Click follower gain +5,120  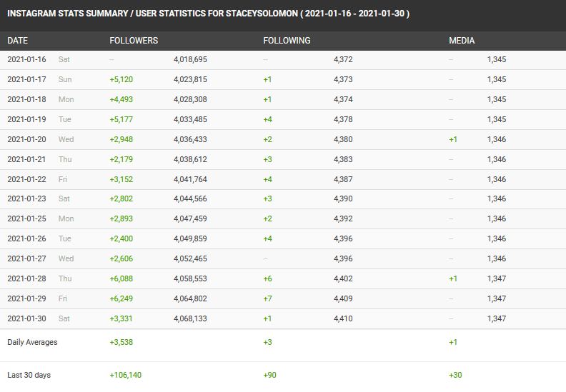(x=121, y=79)
